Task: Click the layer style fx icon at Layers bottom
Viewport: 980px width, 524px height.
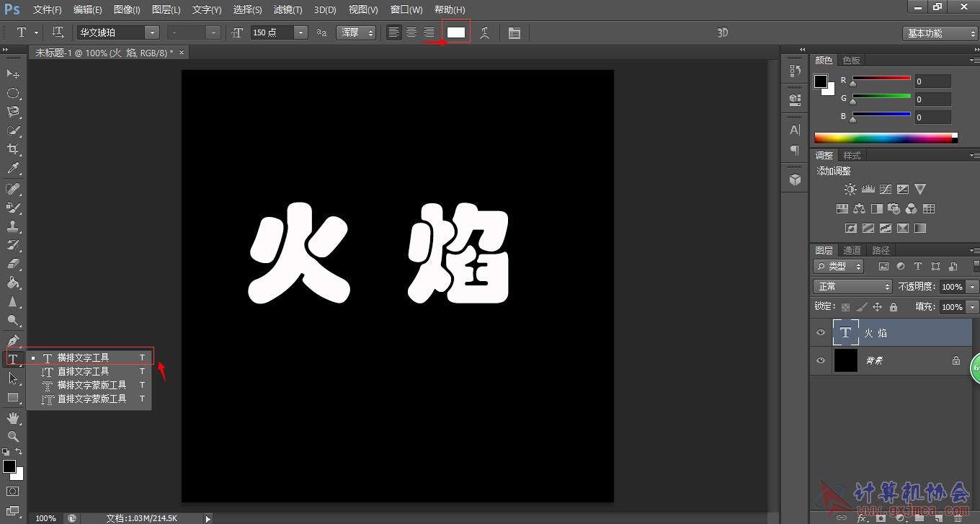Action: pos(863,518)
